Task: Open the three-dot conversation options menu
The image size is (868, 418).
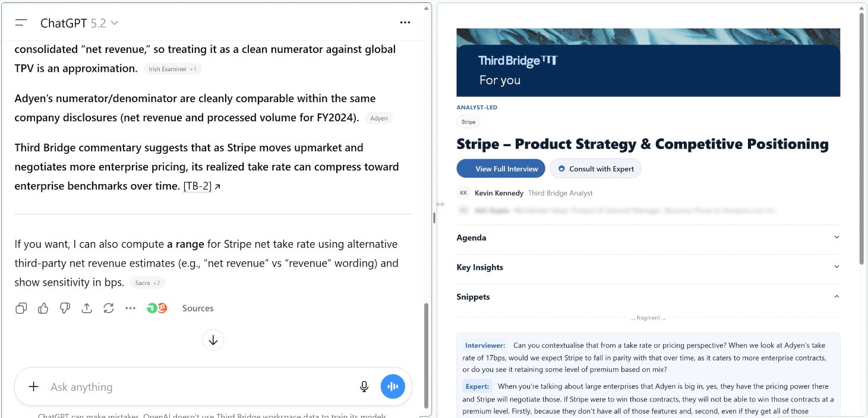Action: pyautogui.click(x=405, y=23)
